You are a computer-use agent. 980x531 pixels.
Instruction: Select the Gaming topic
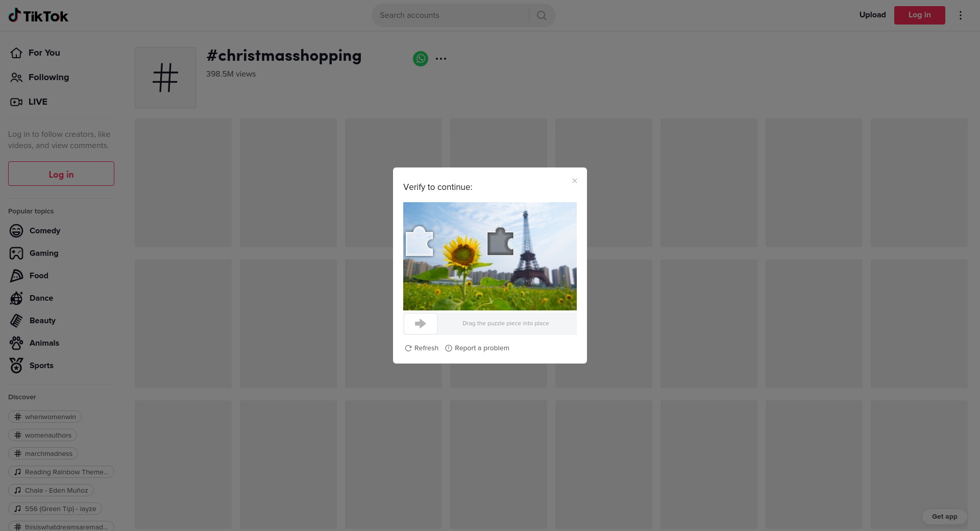coord(43,253)
